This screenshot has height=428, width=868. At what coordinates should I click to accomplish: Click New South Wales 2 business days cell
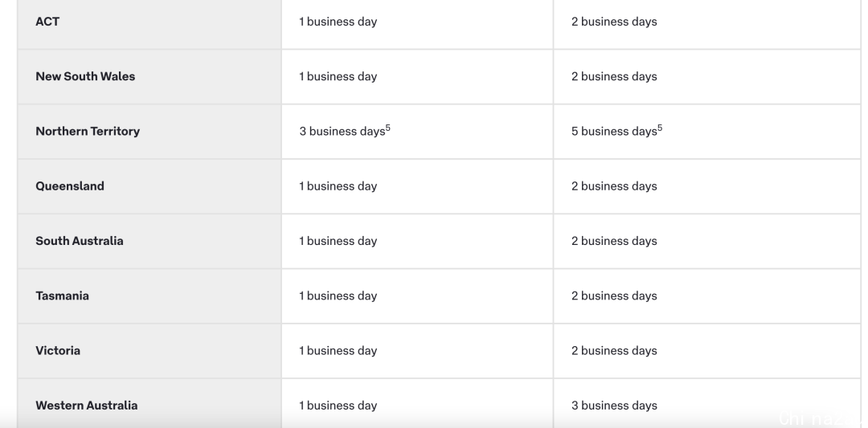(707, 77)
